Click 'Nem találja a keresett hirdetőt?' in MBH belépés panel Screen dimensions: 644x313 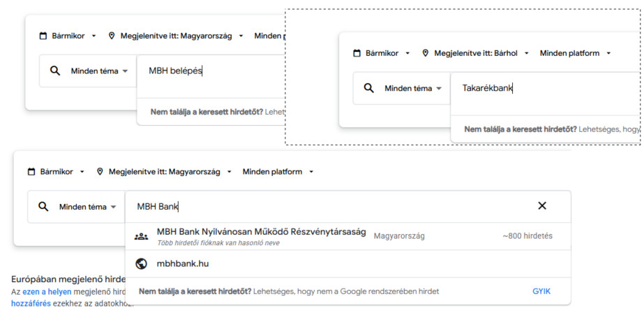[x=207, y=112]
